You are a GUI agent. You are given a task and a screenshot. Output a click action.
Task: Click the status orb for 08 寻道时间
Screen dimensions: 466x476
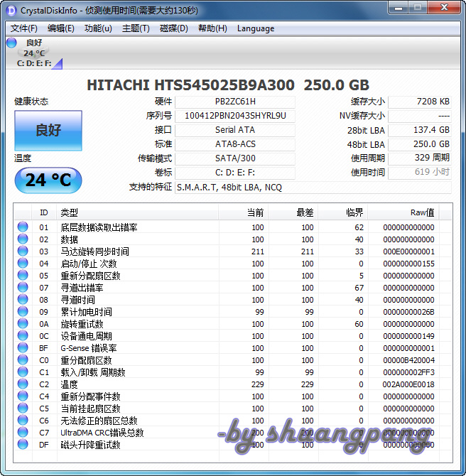tap(23, 299)
